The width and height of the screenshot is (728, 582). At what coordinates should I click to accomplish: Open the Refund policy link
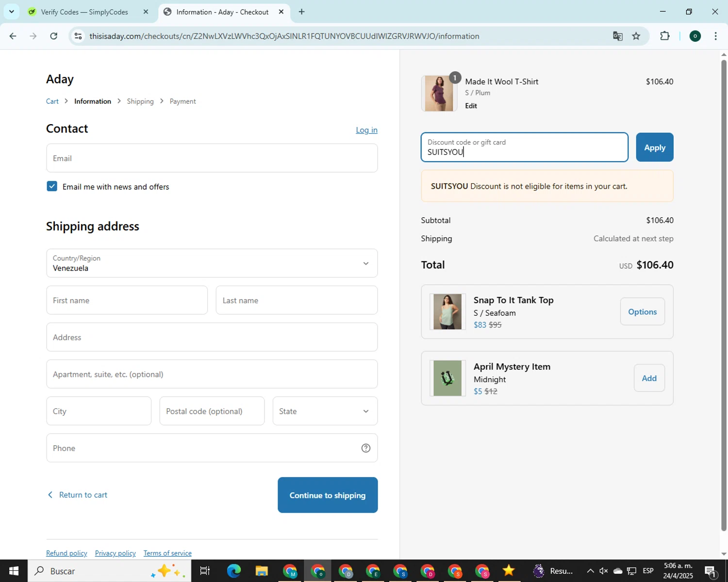tap(66, 553)
